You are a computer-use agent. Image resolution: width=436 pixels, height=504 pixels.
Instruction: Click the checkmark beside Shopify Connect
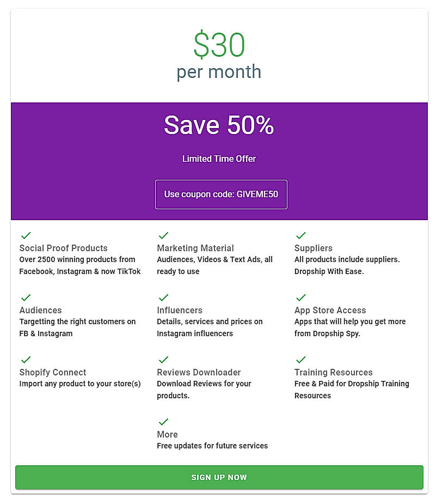click(x=26, y=360)
